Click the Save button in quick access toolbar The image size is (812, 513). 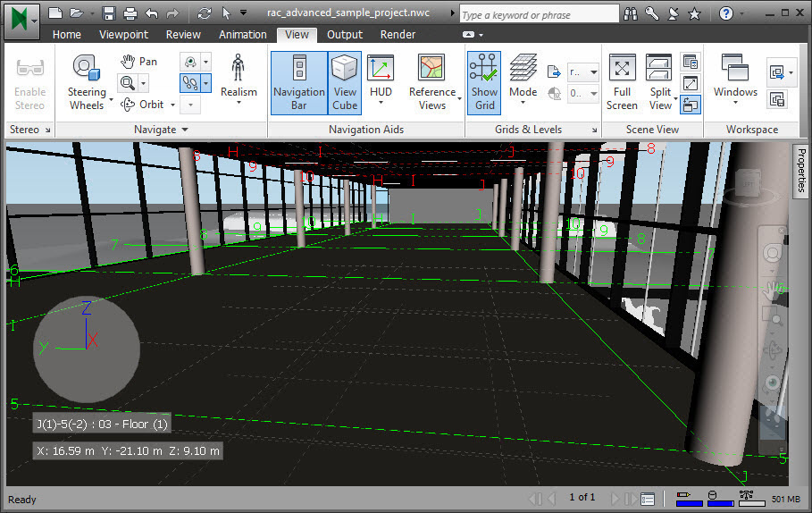tap(108, 13)
